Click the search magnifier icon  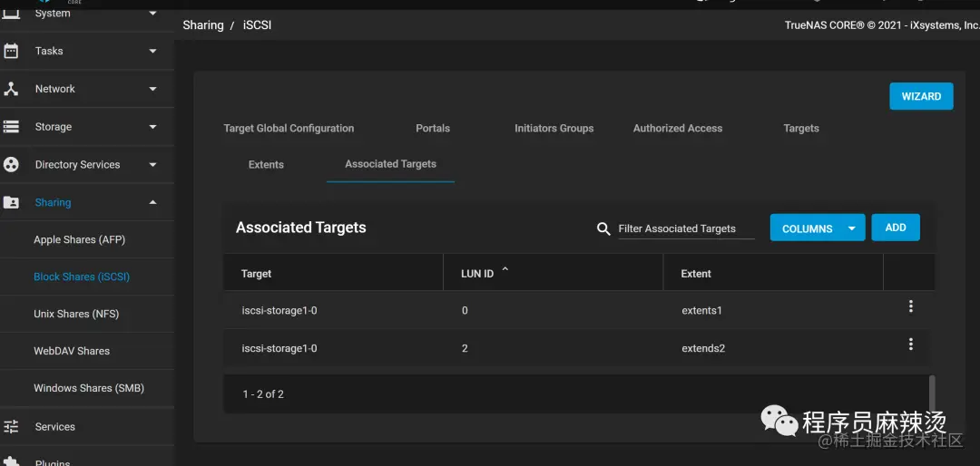pyautogui.click(x=603, y=228)
